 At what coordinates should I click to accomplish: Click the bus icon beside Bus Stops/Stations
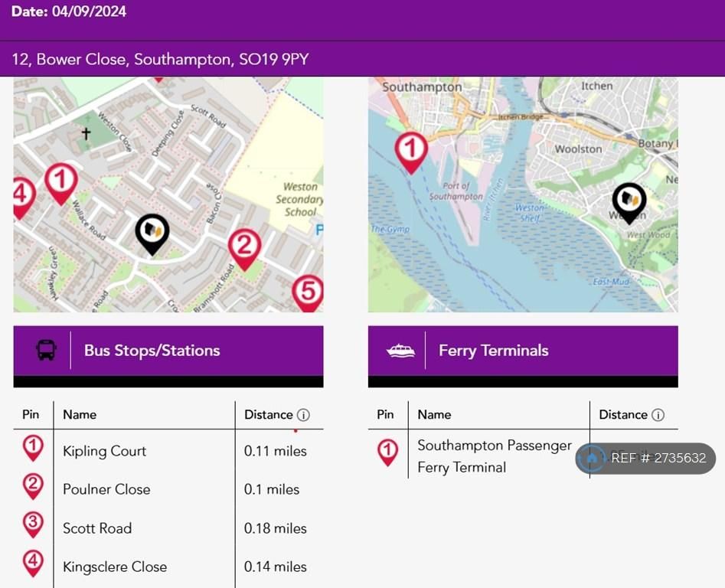[46, 351]
